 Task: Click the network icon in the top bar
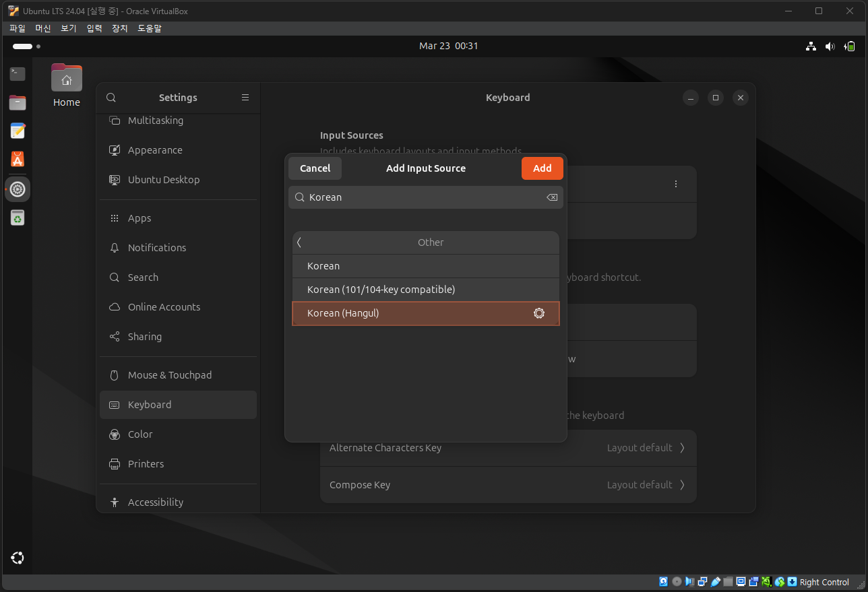[811, 46]
